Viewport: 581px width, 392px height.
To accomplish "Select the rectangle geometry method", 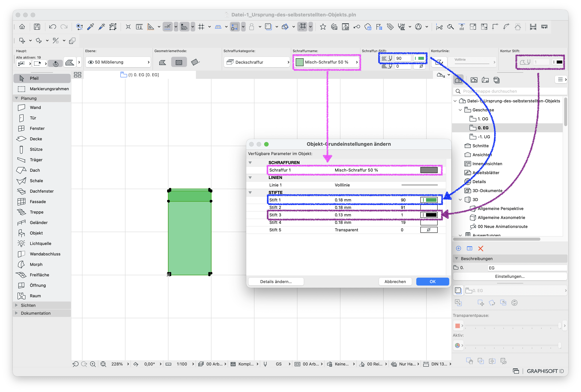I will [x=179, y=62].
